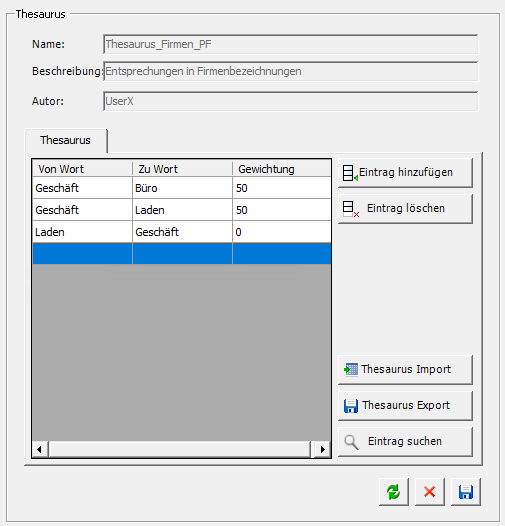
Task: Switch to the Thesaurus tab
Action: (x=66, y=140)
